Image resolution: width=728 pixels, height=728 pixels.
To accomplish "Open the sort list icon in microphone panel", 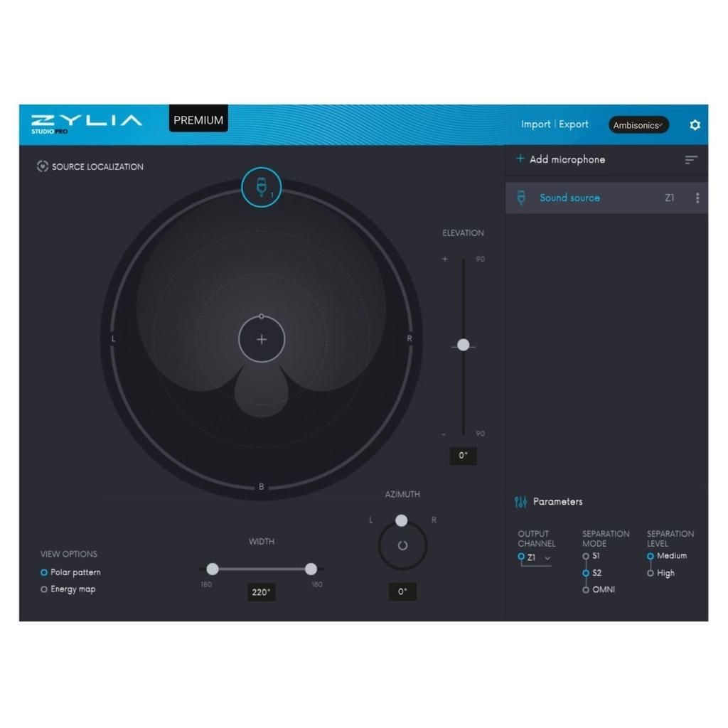I will (690, 160).
